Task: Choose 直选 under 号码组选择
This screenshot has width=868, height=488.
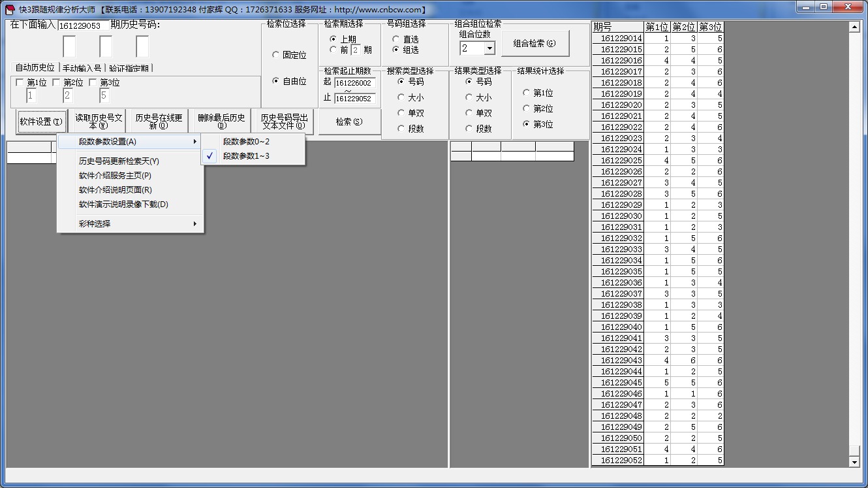Action: click(396, 40)
